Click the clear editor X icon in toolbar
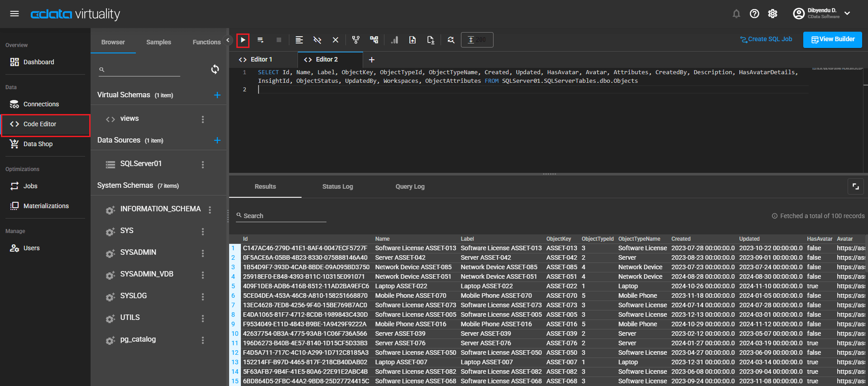The image size is (868, 386). [x=336, y=40]
